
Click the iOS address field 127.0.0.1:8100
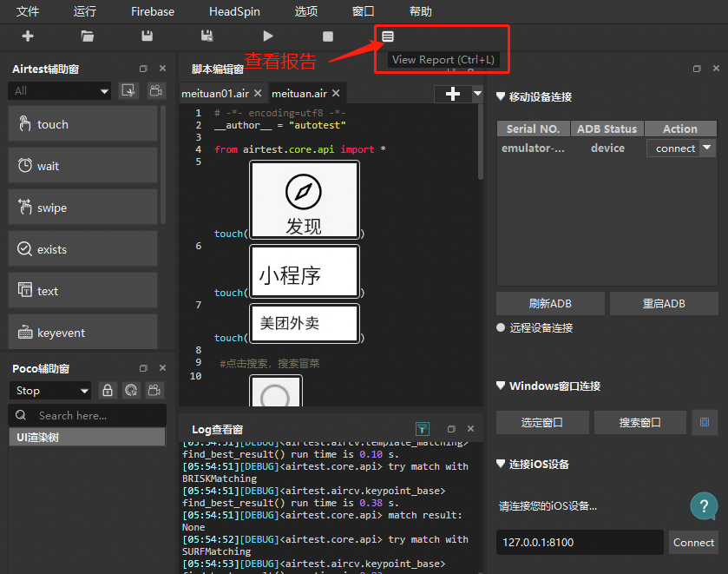pos(580,543)
